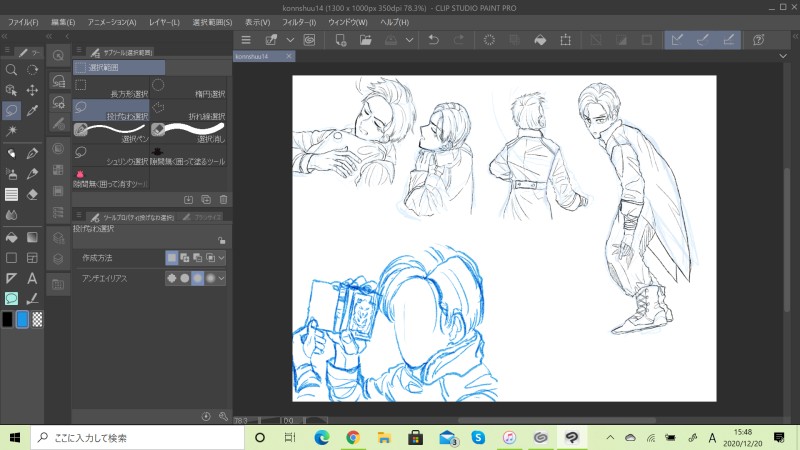Image resolution: width=800 pixels, height=450 pixels.
Task: Duplicate sub tool icon in sub tool panel
Action: tap(206, 199)
